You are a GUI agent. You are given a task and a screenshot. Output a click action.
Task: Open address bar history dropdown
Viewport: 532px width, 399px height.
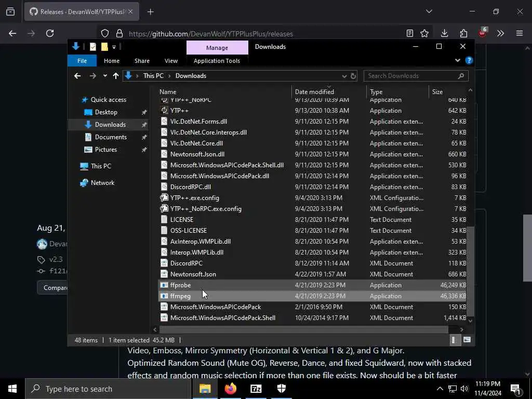(x=344, y=76)
